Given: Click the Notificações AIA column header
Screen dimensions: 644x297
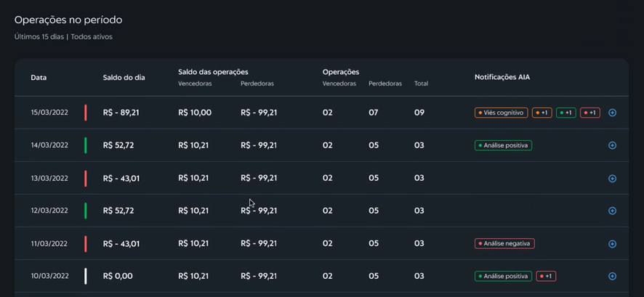Looking at the screenshot, I should click(x=502, y=77).
